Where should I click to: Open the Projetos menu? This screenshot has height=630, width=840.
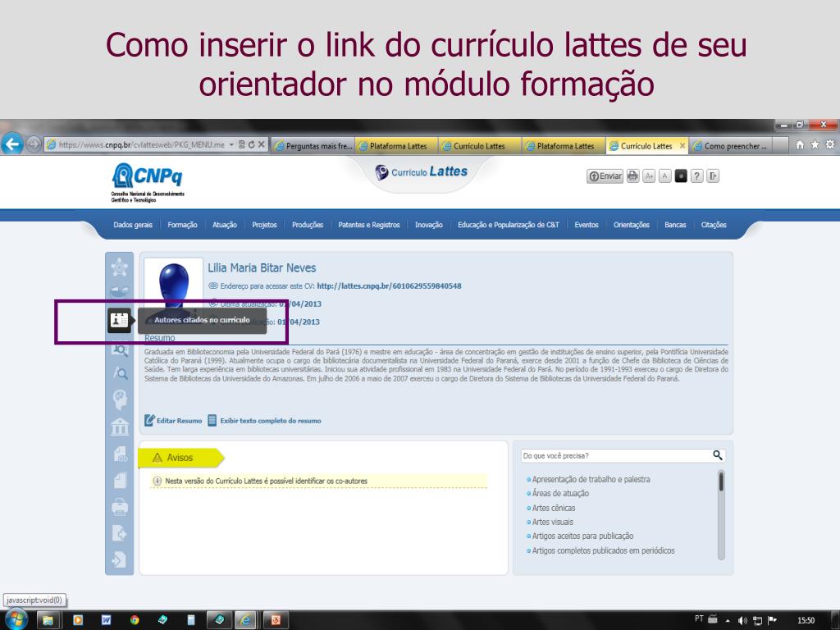click(264, 225)
